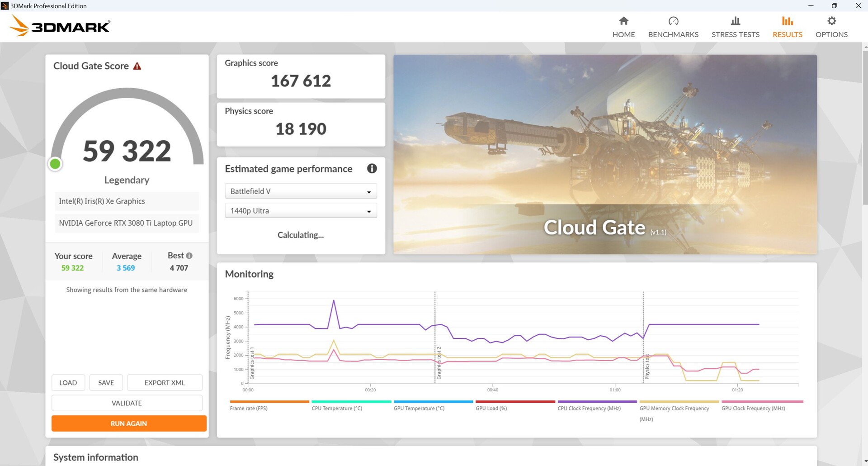Click the Graphics test 1 marker line
This screenshot has height=466, width=868.
[x=248, y=338]
